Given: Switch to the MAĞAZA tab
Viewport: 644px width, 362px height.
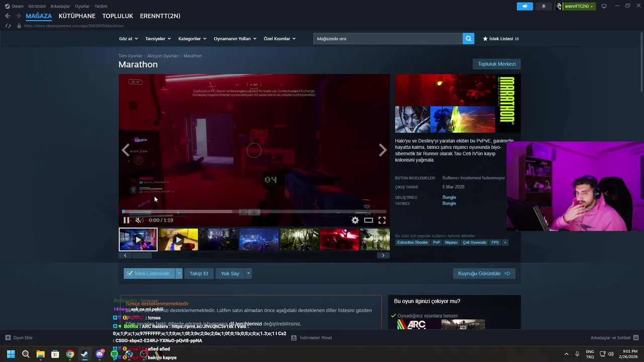Looking at the screenshot, I should coord(39,16).
